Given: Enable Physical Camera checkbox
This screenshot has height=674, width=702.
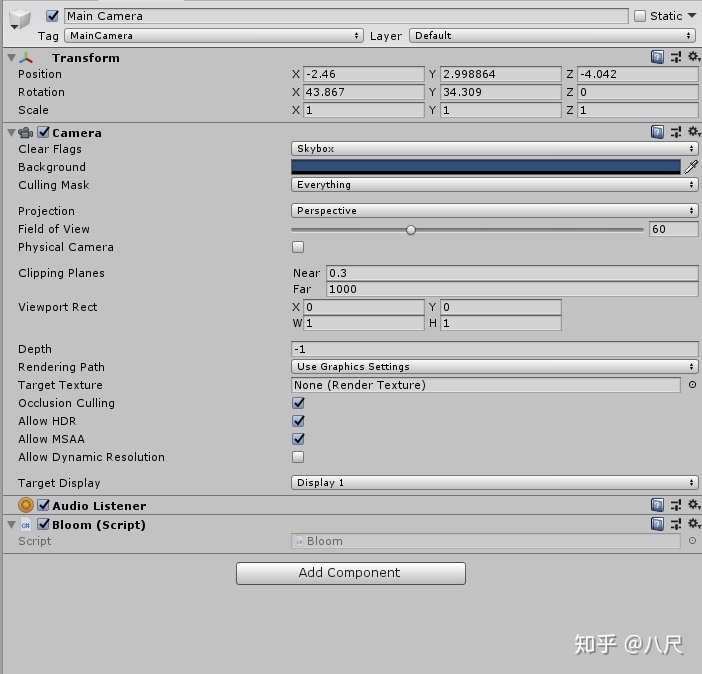Looking at the screenshot, I should coord(298,247).
